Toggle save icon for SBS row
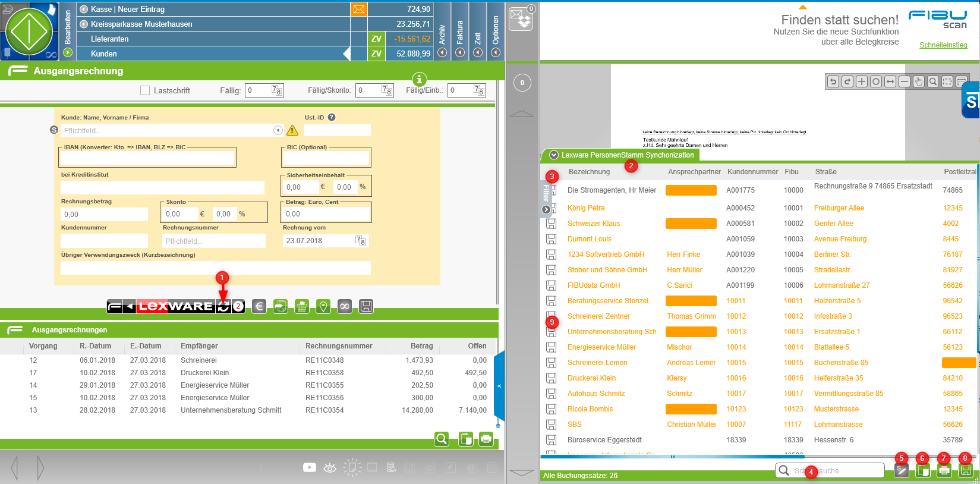Screen dimensions: 980x484 (552, 425)
